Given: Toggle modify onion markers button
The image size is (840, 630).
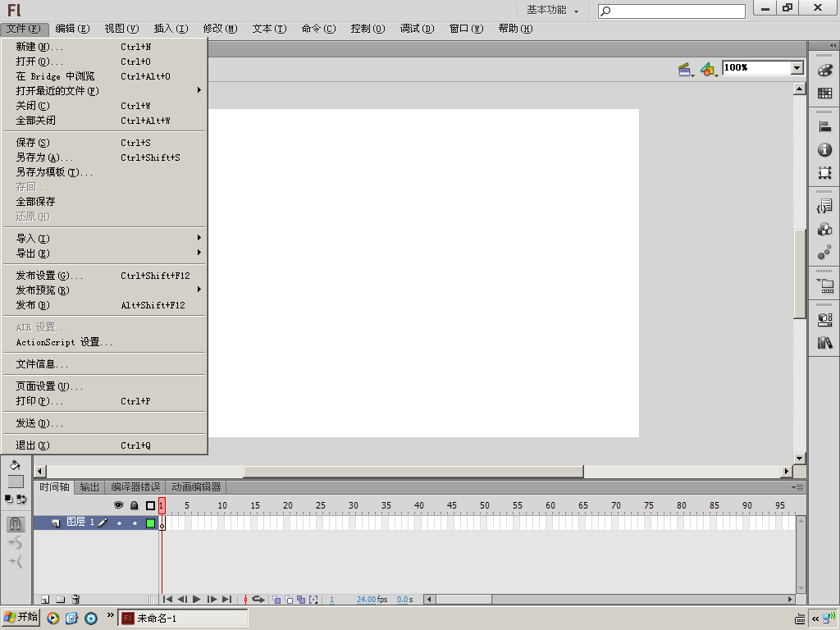Looking at the screenshot, I should click(x=314, y=600).
